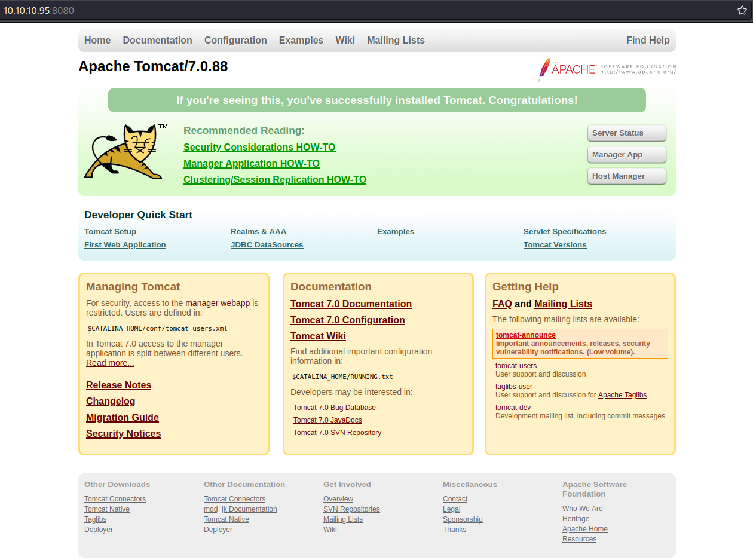Open mod_jk Documentation footer link
Viewport: 753px width, 560px height.
(240, 509)
